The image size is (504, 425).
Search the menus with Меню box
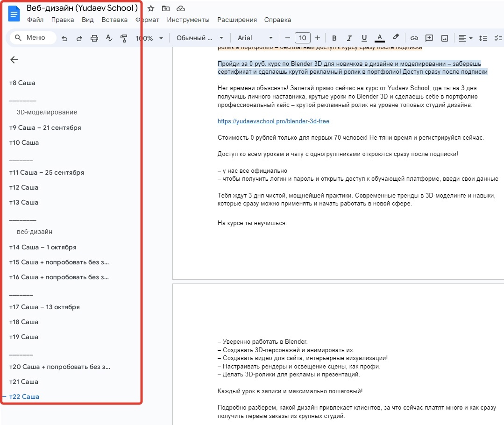coord(33,38)
